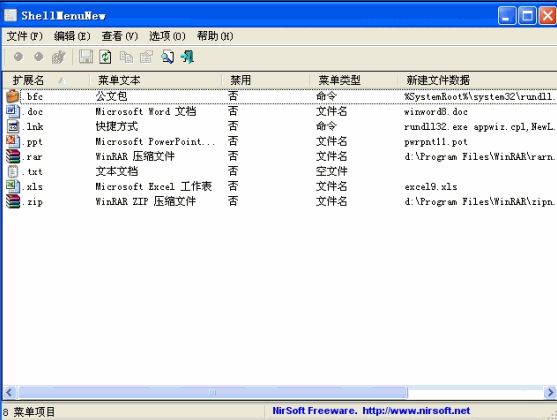Click the ShellMenuNew title bar app icon
Image resolution: width=557 pixels, height=420 pixels.
coord(10,15)
